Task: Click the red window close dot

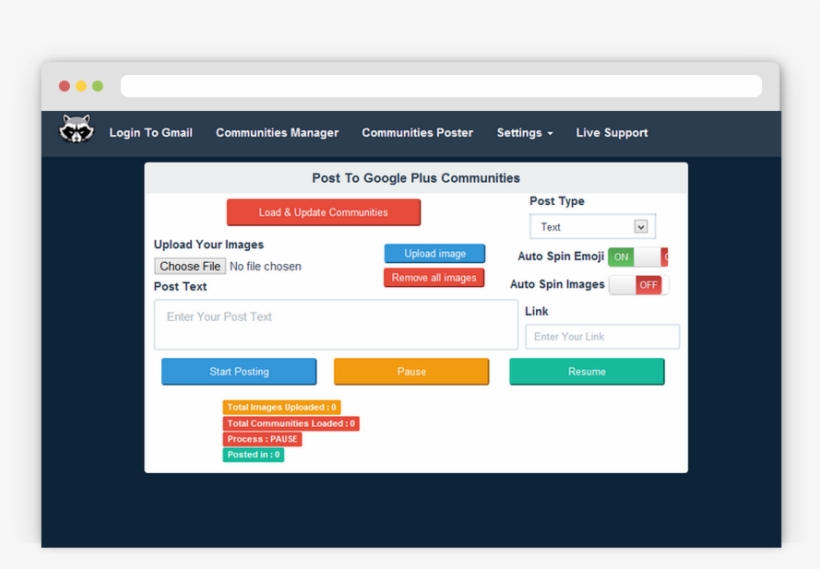Action: [65, 86]
